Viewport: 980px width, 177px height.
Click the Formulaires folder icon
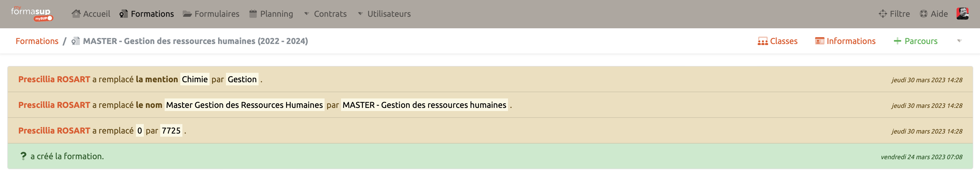187,14
